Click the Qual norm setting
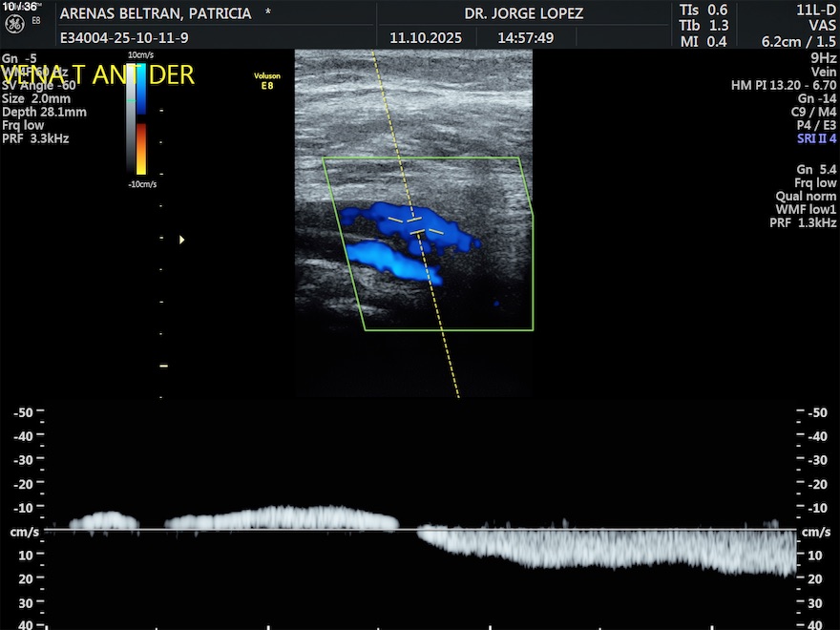This screenshot has height=630, width=840. [806, 196]
